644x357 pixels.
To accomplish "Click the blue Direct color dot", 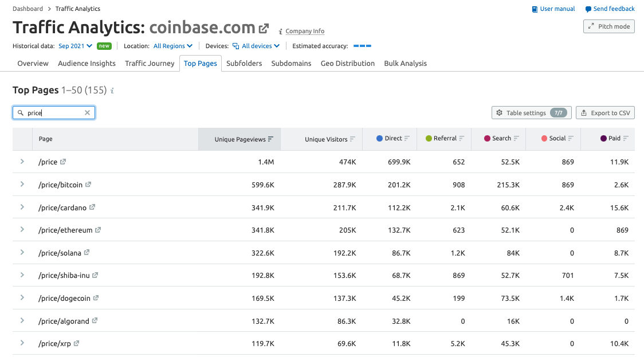I will [x=379, y=139].
